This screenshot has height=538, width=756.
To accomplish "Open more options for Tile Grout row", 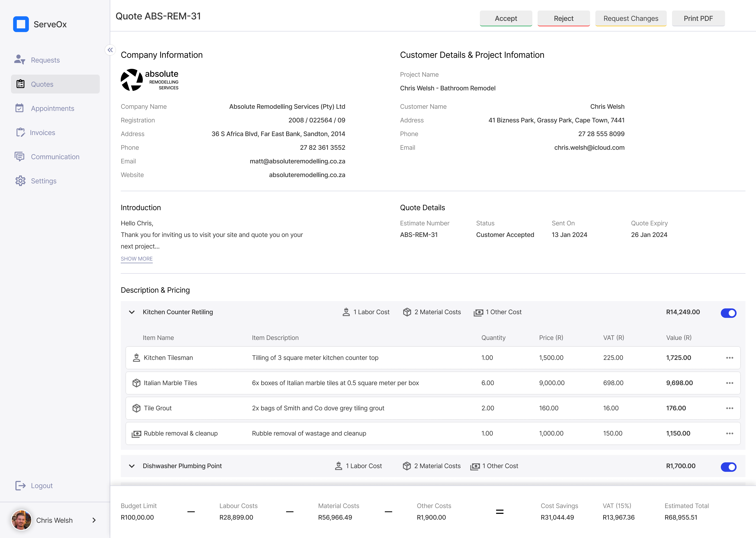I will tap(730, 408).
